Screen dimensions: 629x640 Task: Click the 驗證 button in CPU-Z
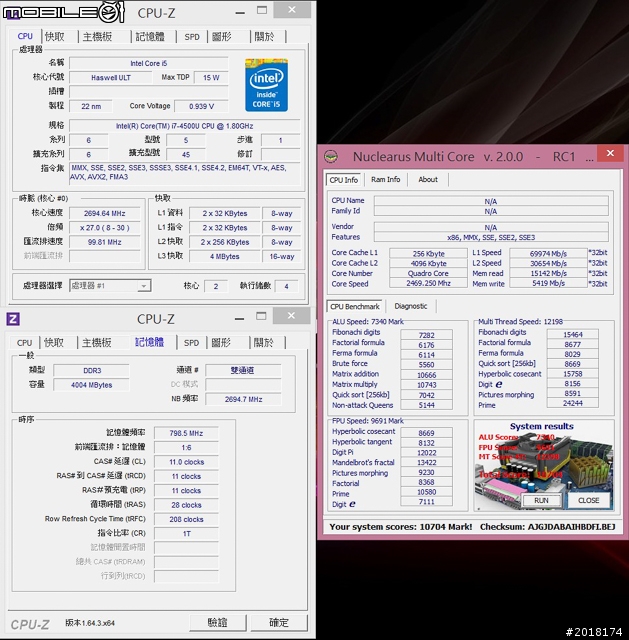218,622
